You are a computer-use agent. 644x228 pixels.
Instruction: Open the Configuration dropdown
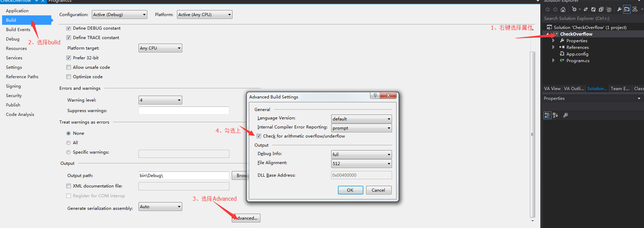(x=119, y=15)
